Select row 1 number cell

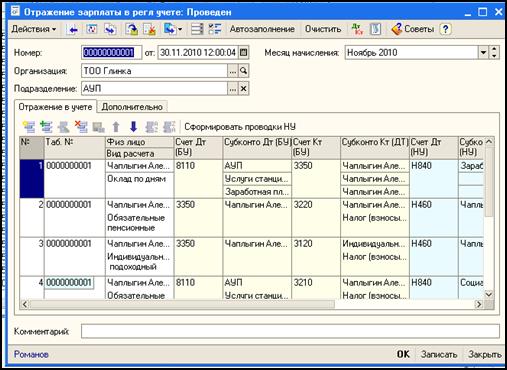coord(32,179)
